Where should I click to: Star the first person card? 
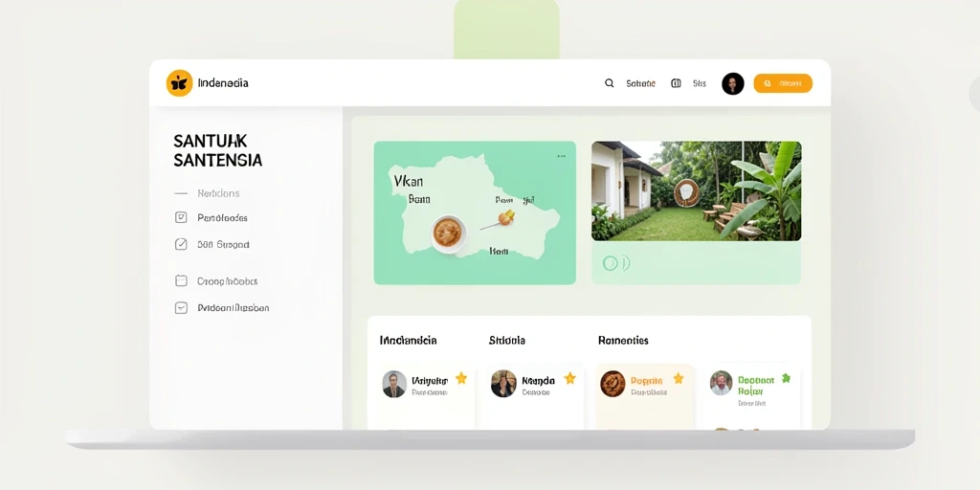click(461, 378)
